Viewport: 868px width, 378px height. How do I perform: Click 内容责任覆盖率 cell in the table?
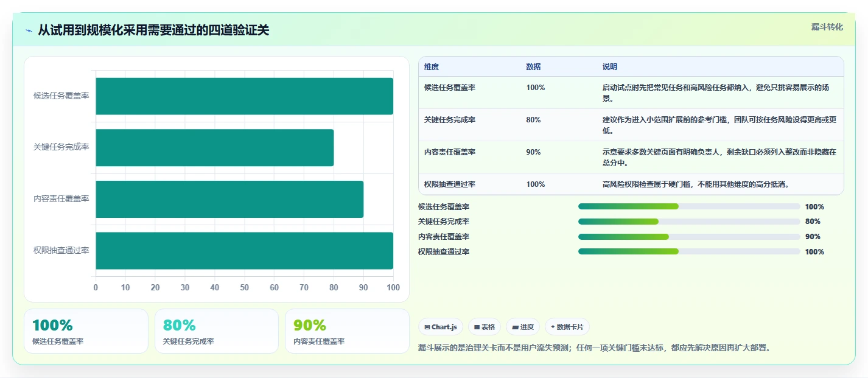pyautogui.click(x=450, y=152)
